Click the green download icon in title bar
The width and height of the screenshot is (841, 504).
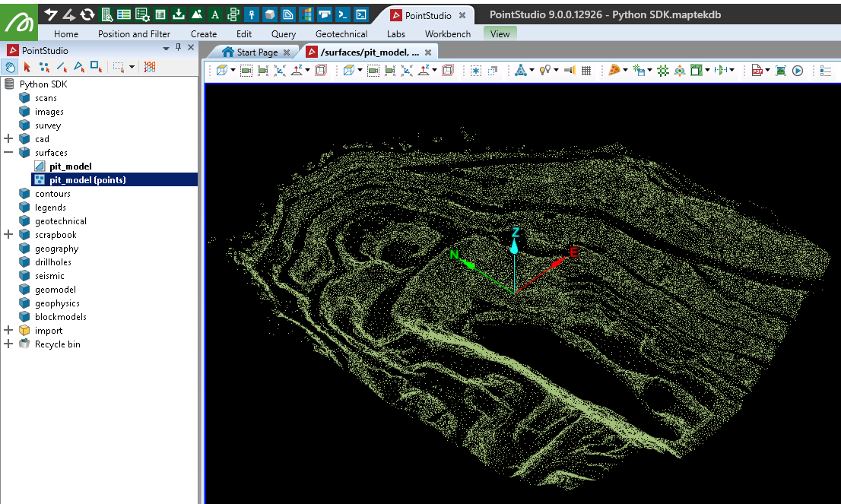coord(179,14)
